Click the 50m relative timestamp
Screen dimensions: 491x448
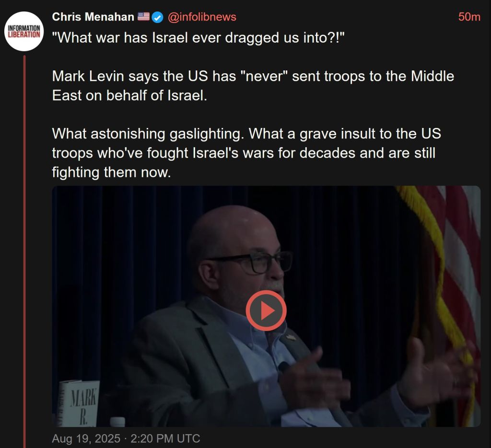469,17
